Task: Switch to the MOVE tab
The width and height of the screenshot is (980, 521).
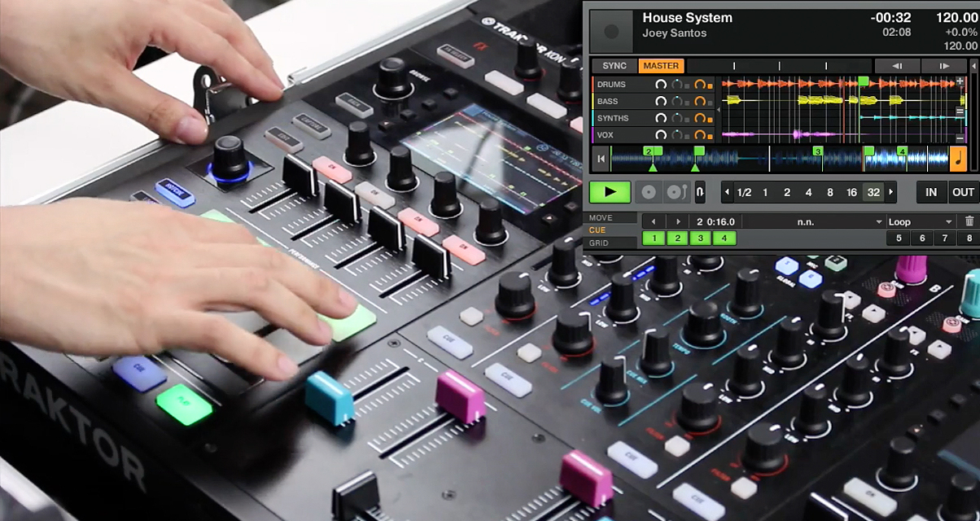Action: tap(601, 218)
